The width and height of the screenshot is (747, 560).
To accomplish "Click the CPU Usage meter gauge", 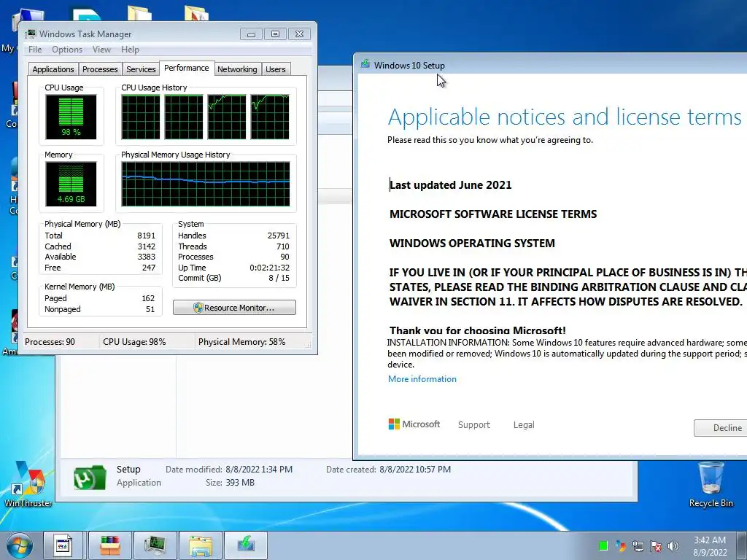I will [71, 117].
